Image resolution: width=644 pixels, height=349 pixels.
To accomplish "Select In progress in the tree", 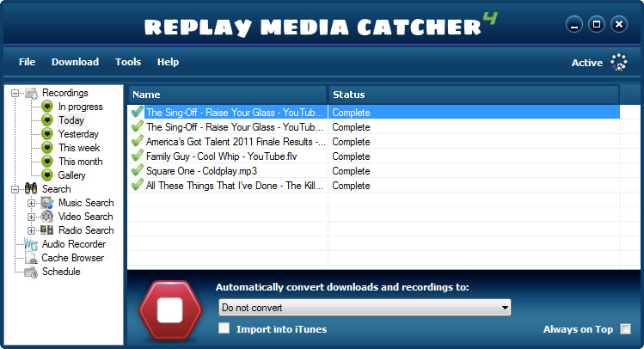I will point(81,107).
